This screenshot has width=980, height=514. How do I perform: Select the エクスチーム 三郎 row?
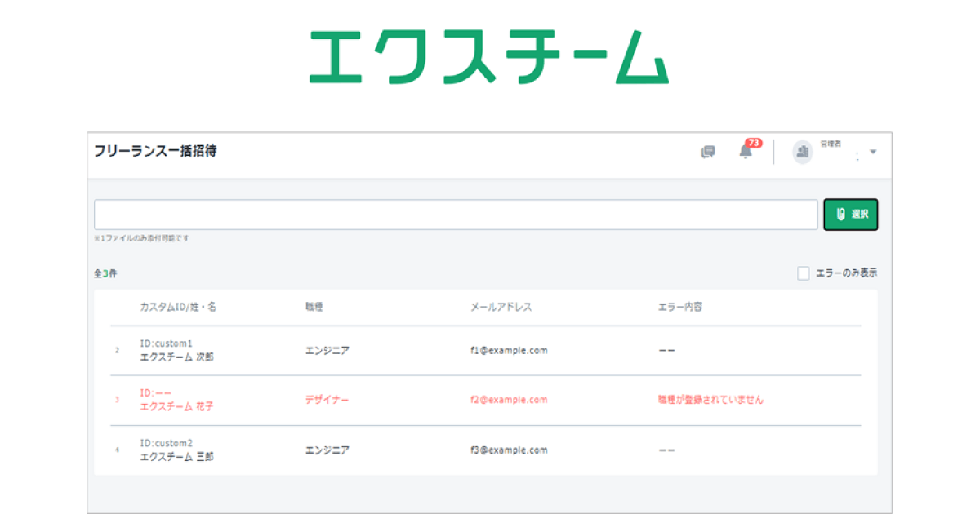point(176,457)
